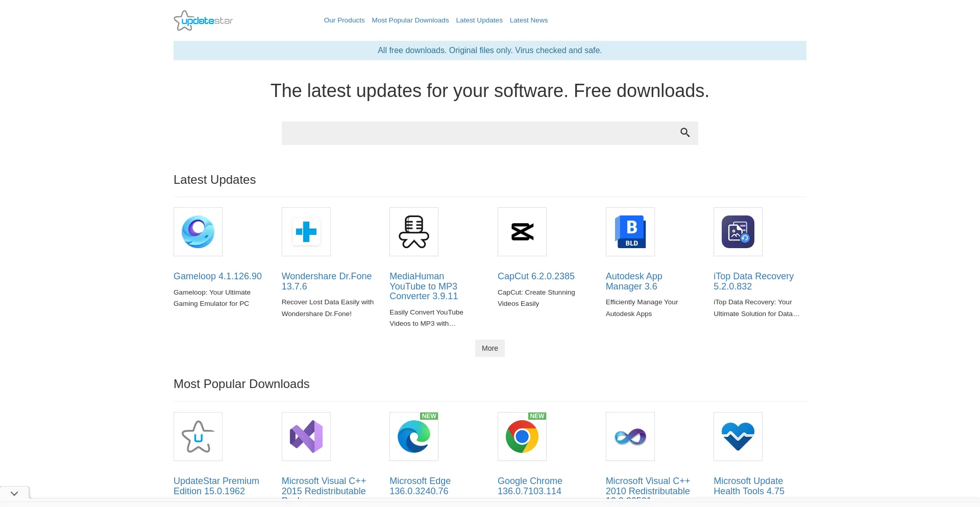Open UpdateStar Premium Edition 15.0.1962 link
Image resolution: width=980 pixels, height=507 pixels.
pos(216,486)
